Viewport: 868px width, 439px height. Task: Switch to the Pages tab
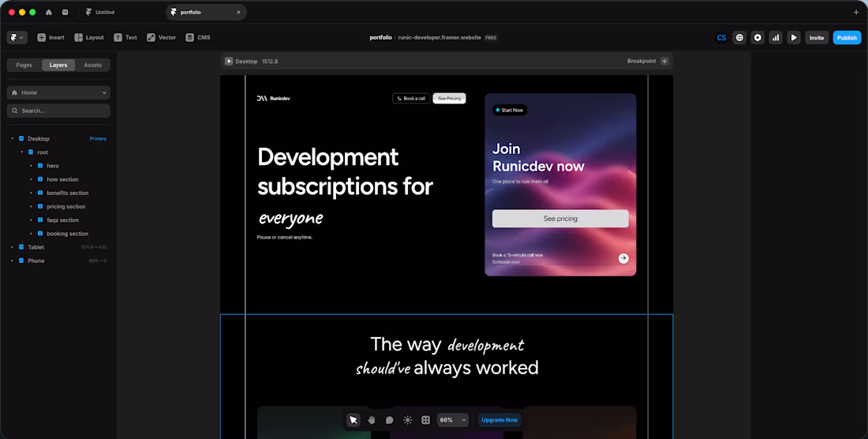[24, 66]
